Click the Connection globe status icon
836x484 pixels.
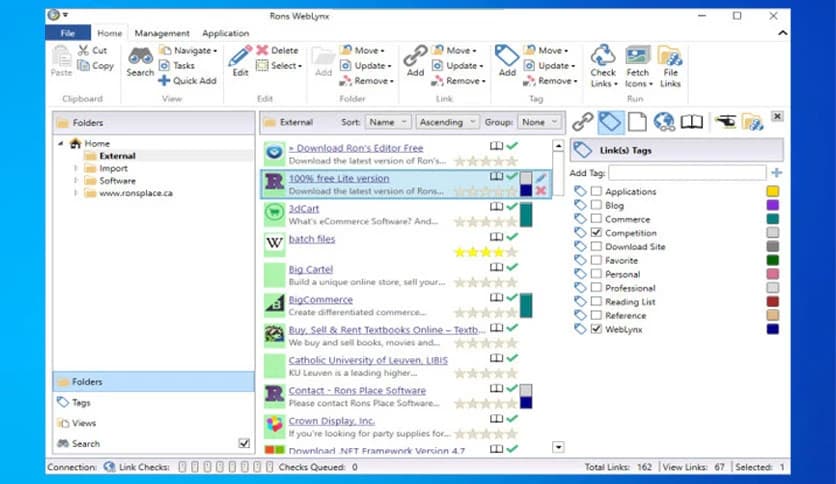click(109, 467)
